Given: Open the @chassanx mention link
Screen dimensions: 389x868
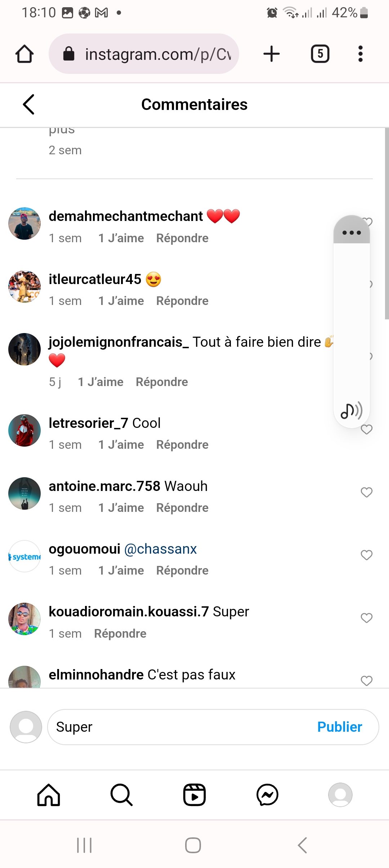Looking at the screenshot, I should click(160, 549).
